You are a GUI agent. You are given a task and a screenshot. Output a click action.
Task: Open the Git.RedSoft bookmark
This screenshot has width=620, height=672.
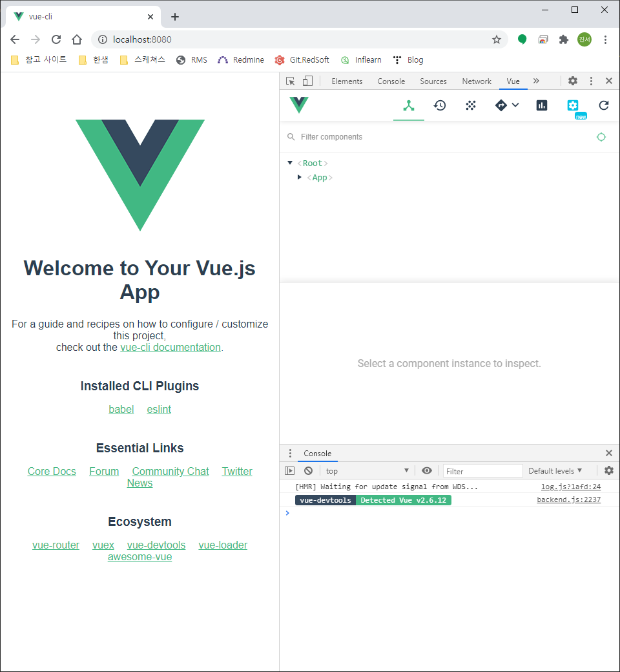click(302, 60)
